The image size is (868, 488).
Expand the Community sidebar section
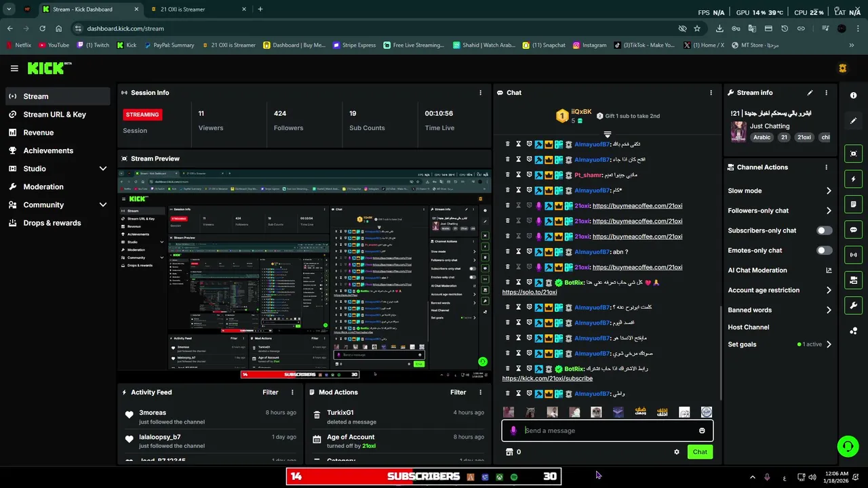click(103, 205)
